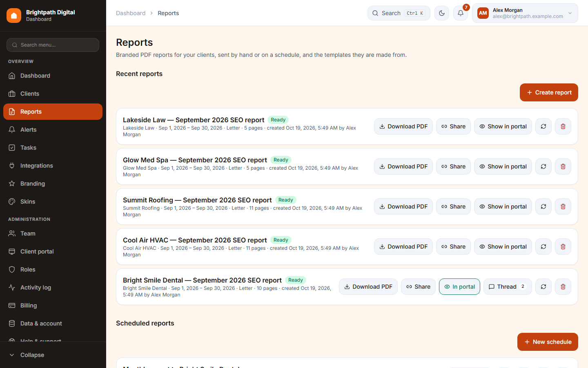Go to Clients in the sidebar
588x368 pixels.
click(x=53, y=94)
